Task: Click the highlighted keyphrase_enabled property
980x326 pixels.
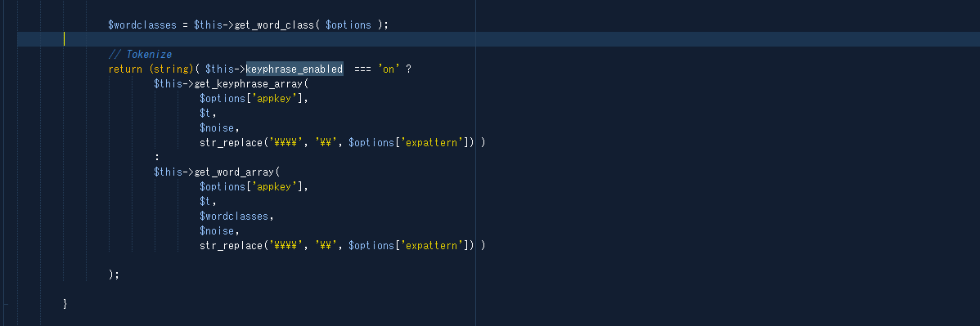Action: point(294,69)
